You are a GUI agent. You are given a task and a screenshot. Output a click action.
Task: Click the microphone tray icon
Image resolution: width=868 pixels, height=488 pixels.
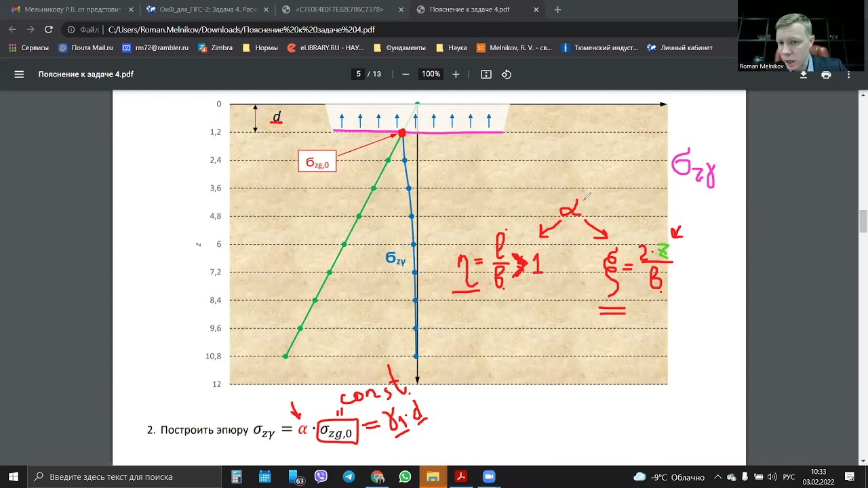[745, 476]
